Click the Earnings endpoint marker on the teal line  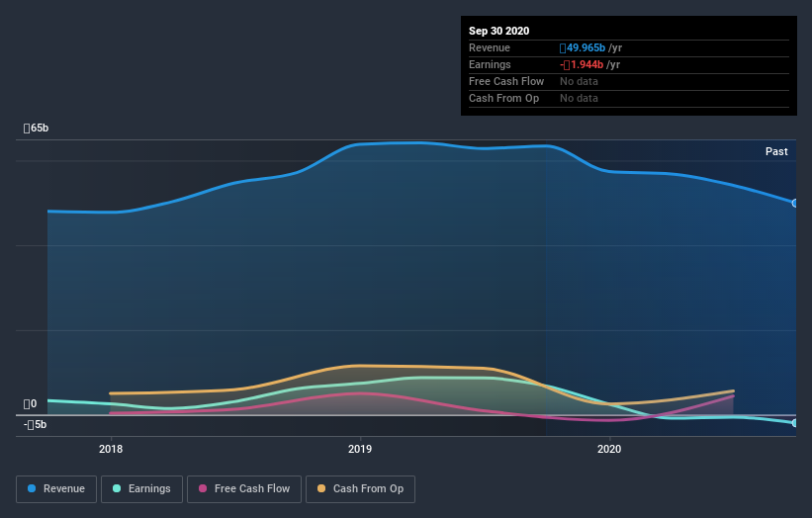click(795, 423)
